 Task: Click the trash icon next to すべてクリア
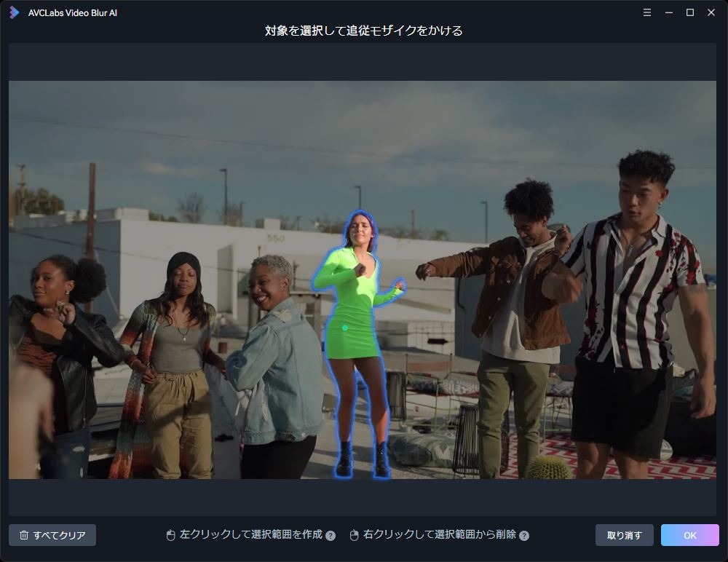(24, 535)
